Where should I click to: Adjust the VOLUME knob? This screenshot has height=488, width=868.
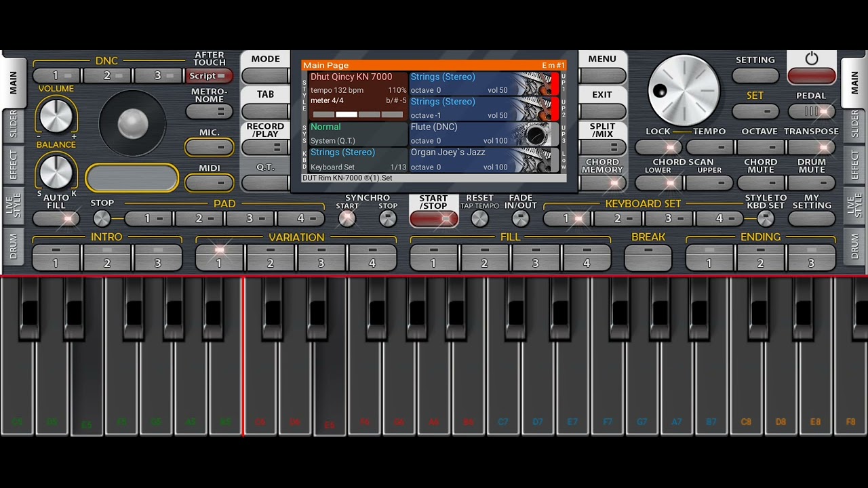tap(56, 115)
